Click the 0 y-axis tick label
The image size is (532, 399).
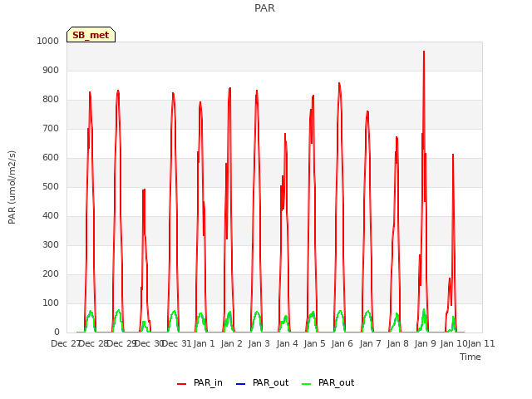[57, 332]
